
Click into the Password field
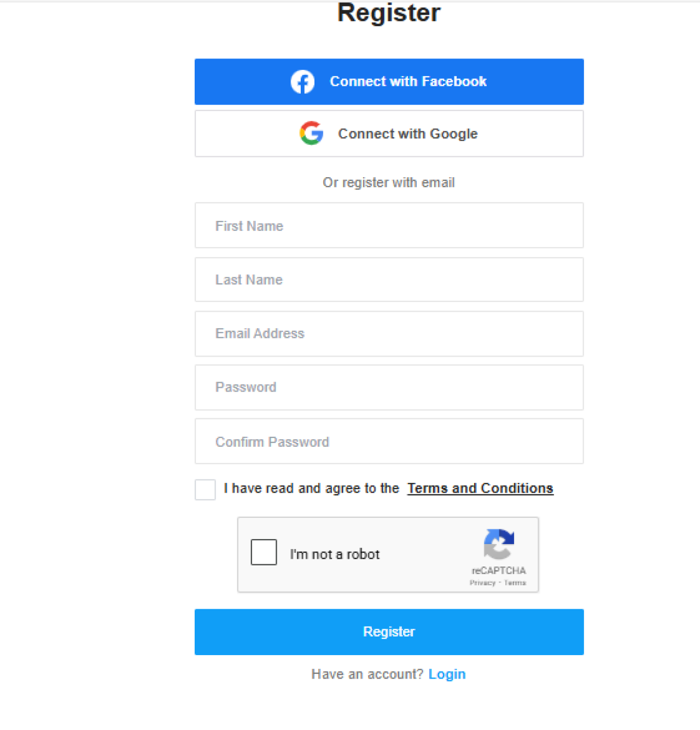(x=389, y=387)
